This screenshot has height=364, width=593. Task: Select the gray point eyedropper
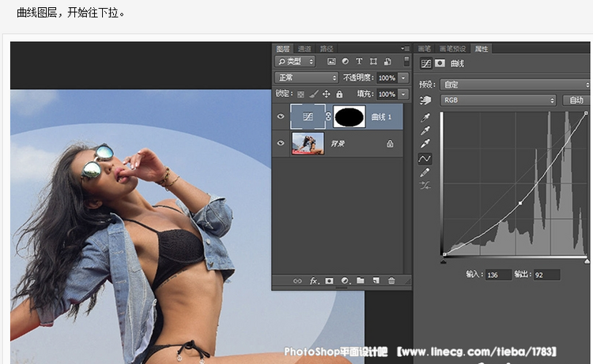pyautogui.click(x=425, y=130)
